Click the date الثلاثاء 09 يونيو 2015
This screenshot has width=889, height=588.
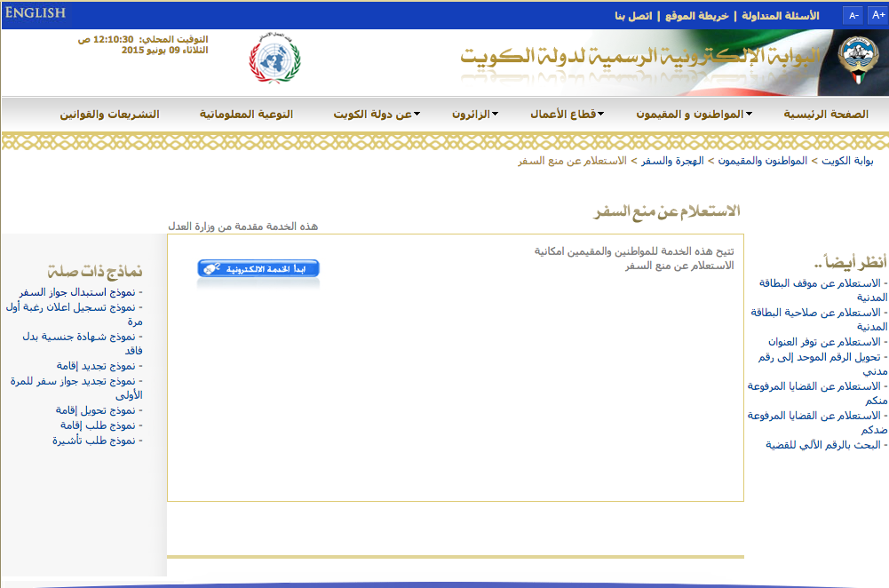click(164, 50)
